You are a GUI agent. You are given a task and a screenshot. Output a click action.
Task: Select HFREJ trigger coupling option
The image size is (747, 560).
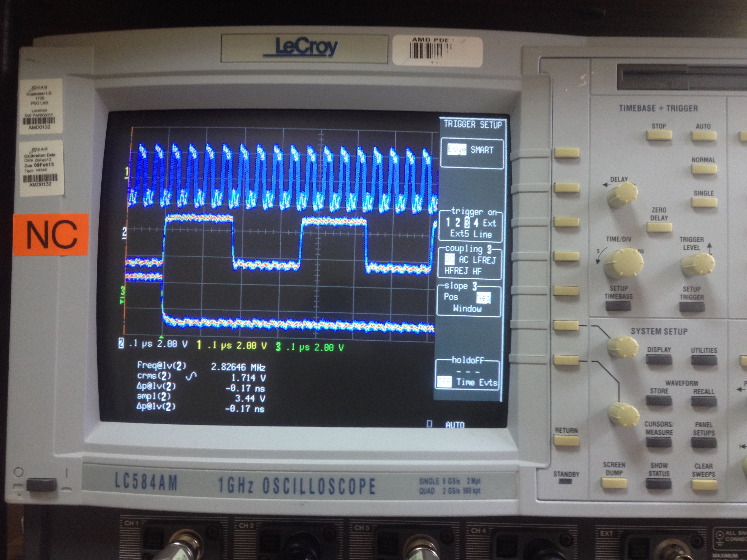tap(456, 270)
